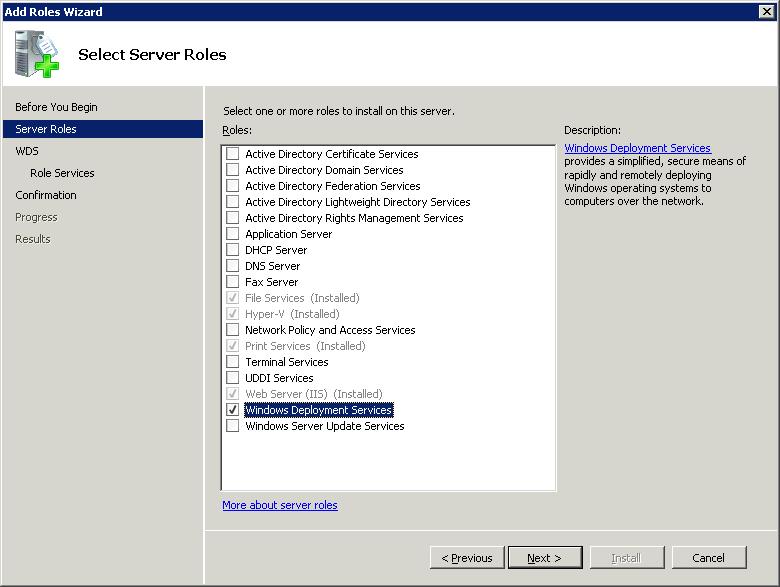Tick Network Policy and Access Services checkbox
The height and width of the screenshot is (587, 780).
click(x=232, y=330)
